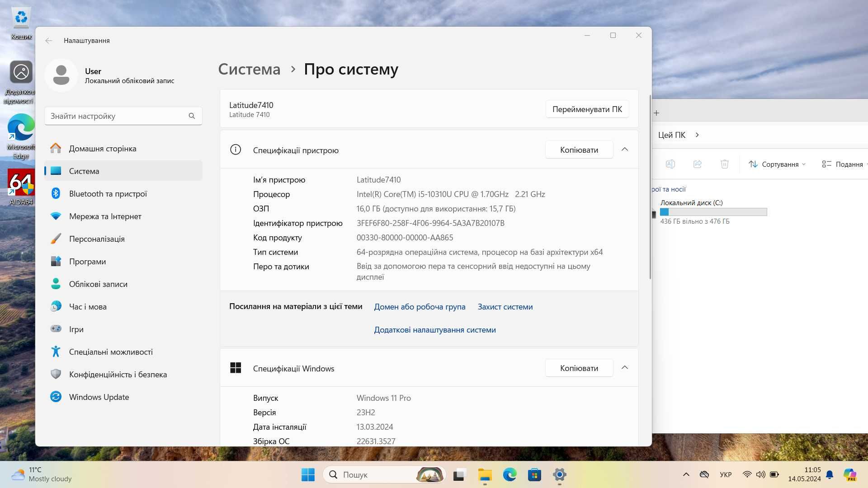
Task: Go to Домашня сторінка
Action: (x=123, y=148)
